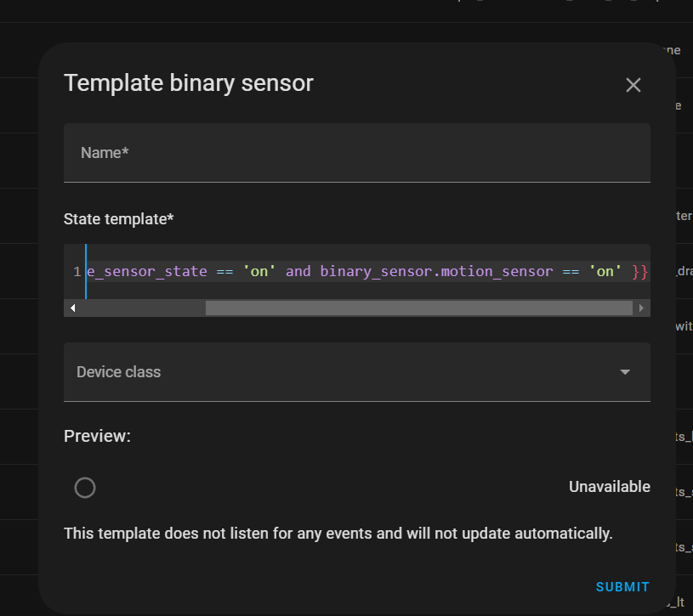Click the horizontal scrollbar thumb in template editor
The width and height of the screenshot is (693, 616).
[417, 308]
